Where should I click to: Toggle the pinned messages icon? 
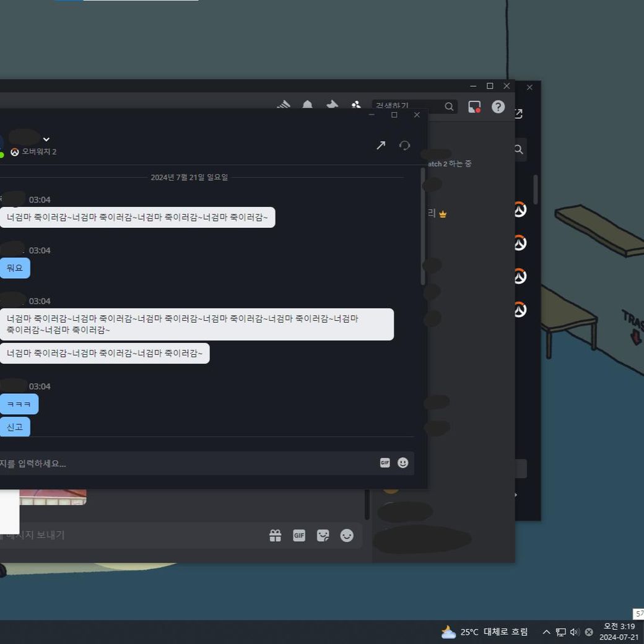332,105
